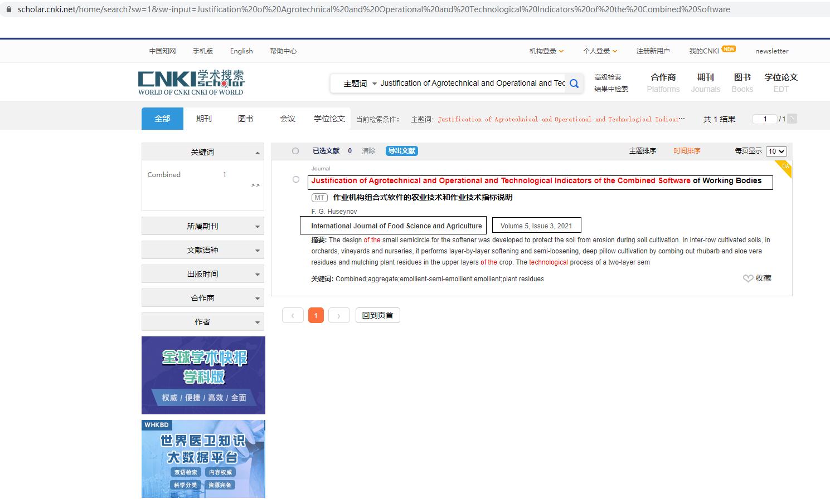
Task: Click 回到页首 back to top
Action: [377, 316]
